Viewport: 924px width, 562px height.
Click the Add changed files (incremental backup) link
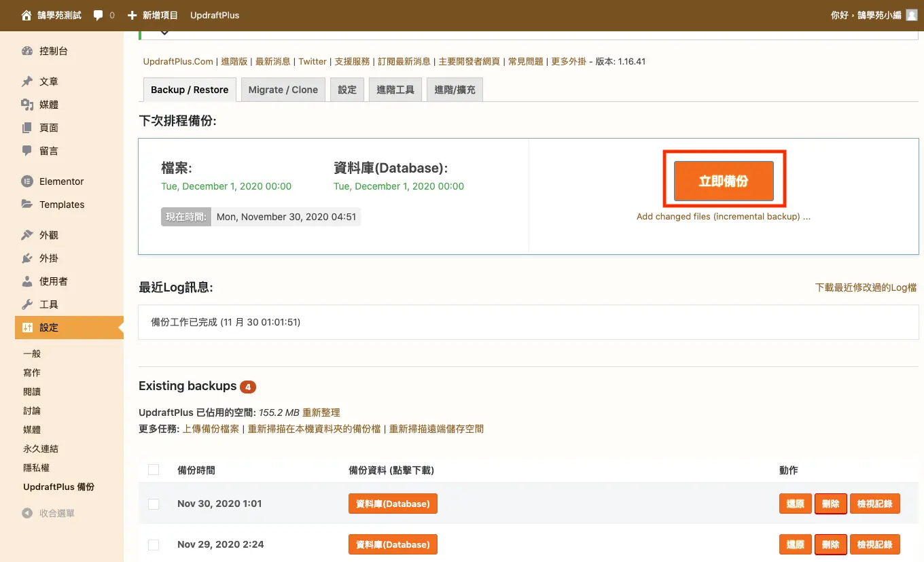click(x=724, y=217)
